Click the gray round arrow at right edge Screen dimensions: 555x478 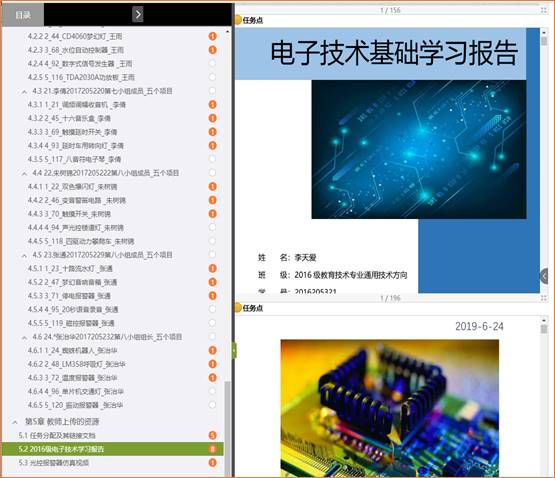pyautogui.click(x=544, y=276)
